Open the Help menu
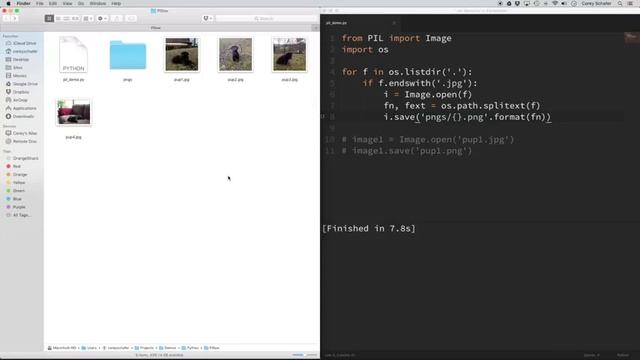The image size is (640, 360). [x=116, y=3]
